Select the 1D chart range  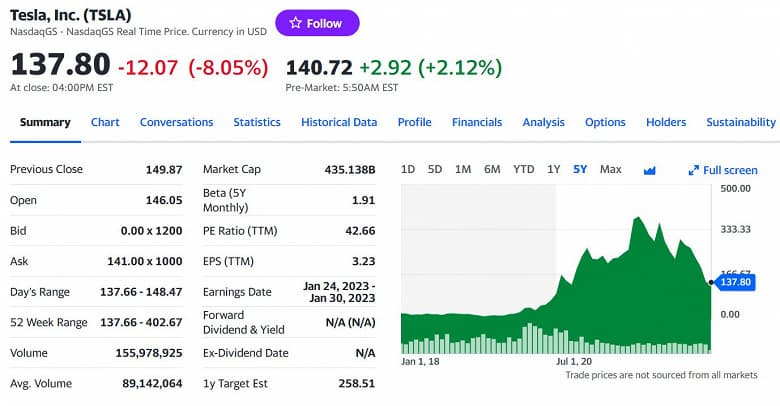tap(408, 169)
